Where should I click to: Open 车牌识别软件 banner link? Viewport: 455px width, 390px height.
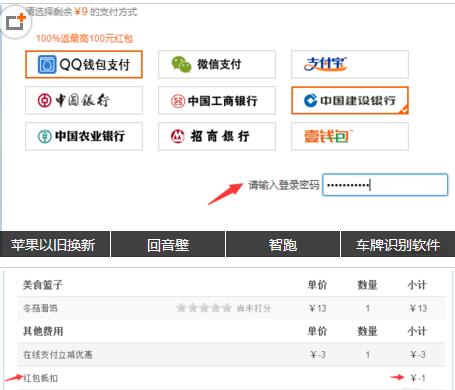[x=398, y=244]
